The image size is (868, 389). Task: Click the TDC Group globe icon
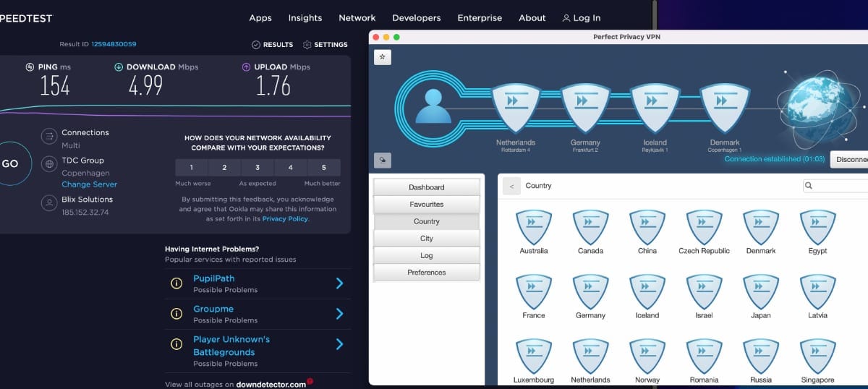pyautogui.click(x=49, y=164)
